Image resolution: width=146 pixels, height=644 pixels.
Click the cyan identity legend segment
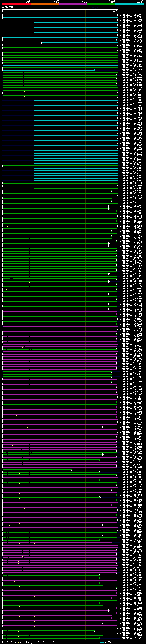[x=130, y=4]
